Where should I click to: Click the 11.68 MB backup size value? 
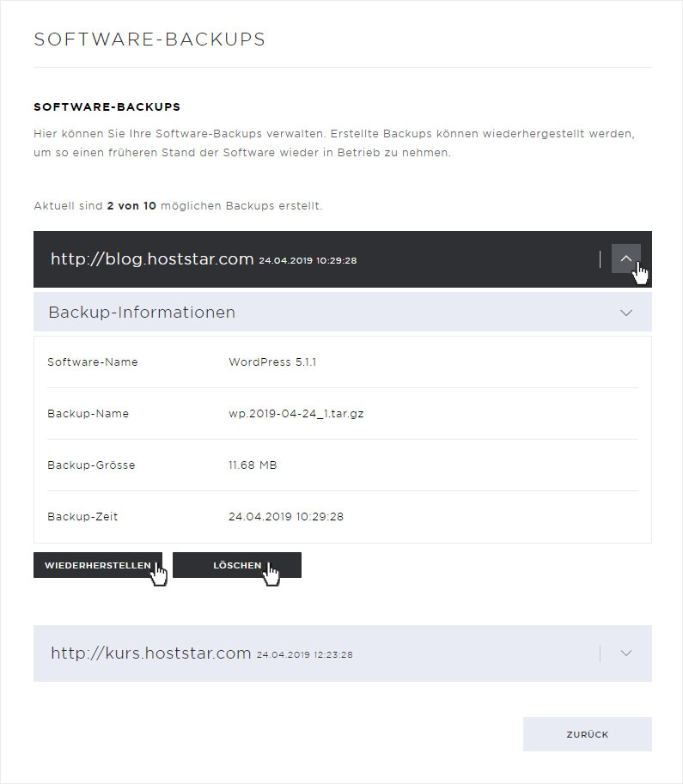253,465
